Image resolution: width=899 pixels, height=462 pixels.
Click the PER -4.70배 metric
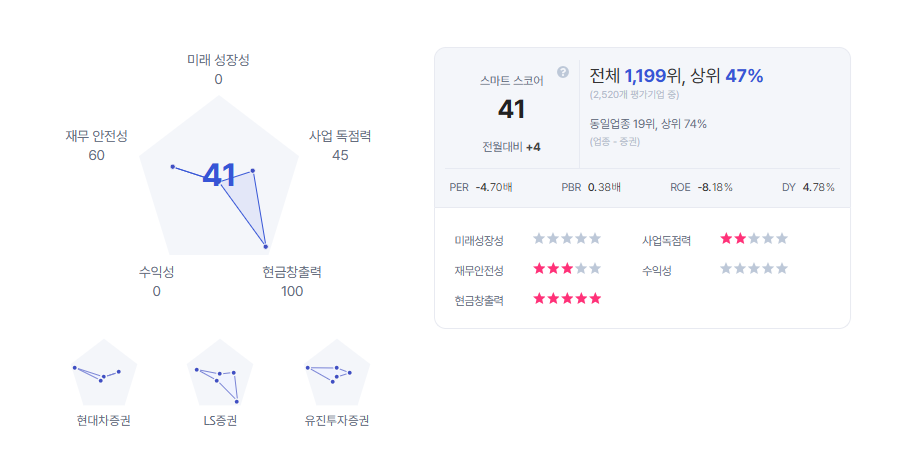[481, 187]
